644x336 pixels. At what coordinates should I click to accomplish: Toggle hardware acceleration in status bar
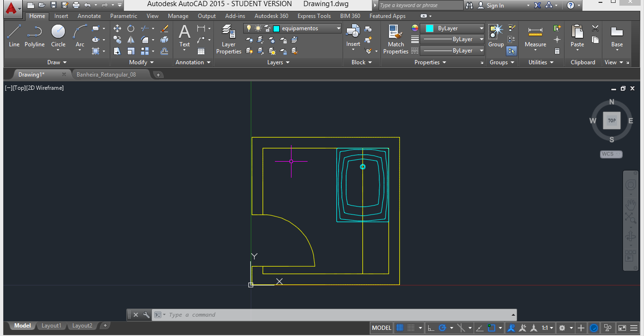pos(594,327)
